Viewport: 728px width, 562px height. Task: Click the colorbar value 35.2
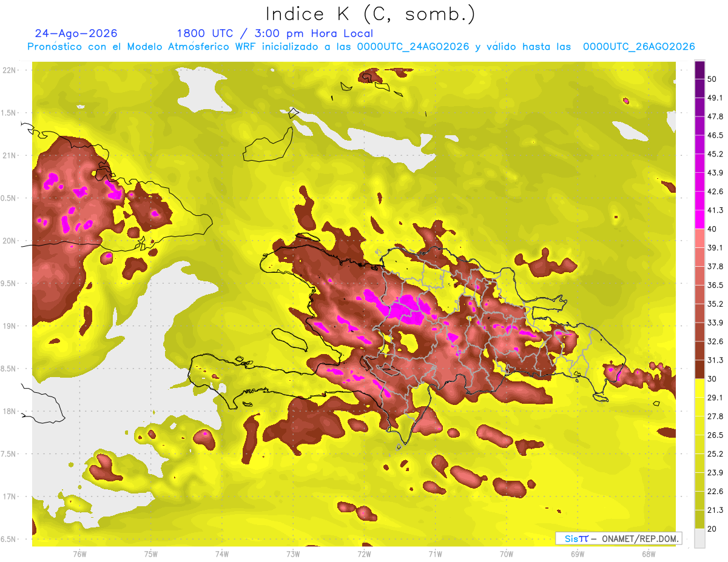click(x=715, y=304)
